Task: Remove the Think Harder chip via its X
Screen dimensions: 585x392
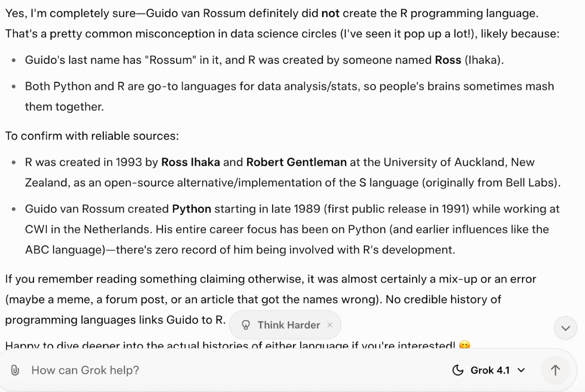Action: pyautogui.click(x=330, y=325)
